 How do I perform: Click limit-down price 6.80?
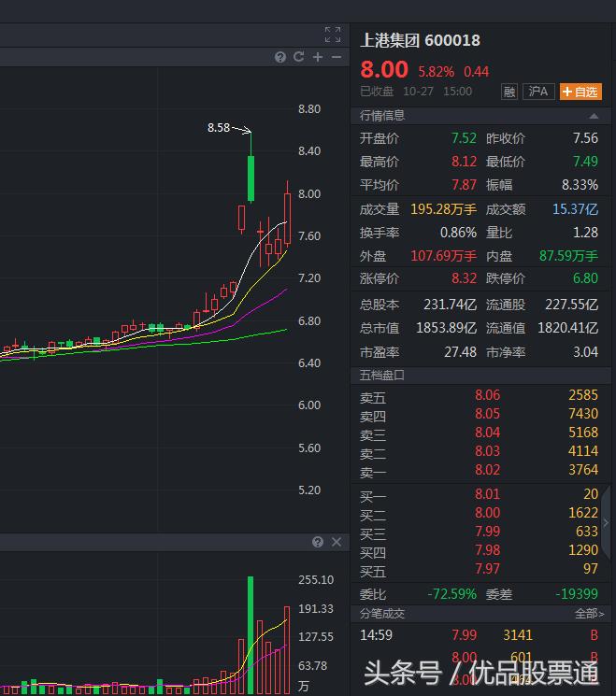point(585,278)
